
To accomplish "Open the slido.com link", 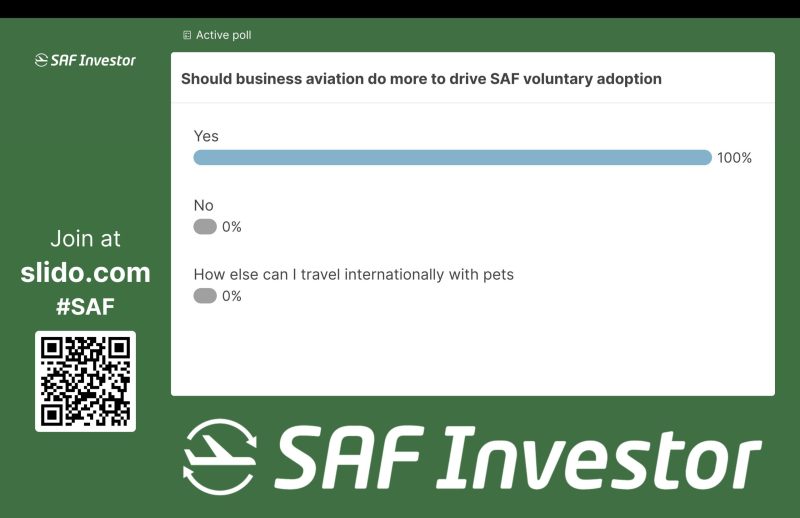I will coord(85,272).
